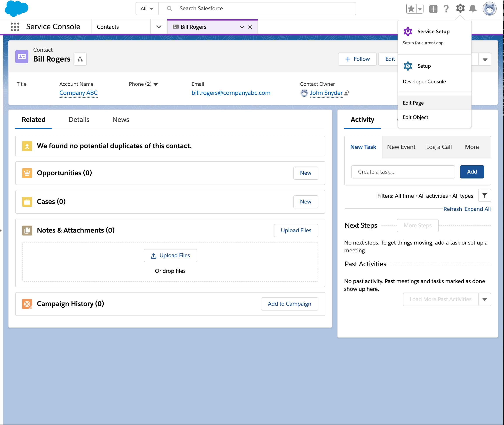Viewport: 504px width, 425px height.
Task: Select the Log a Call tab
Action: (439, 147)
